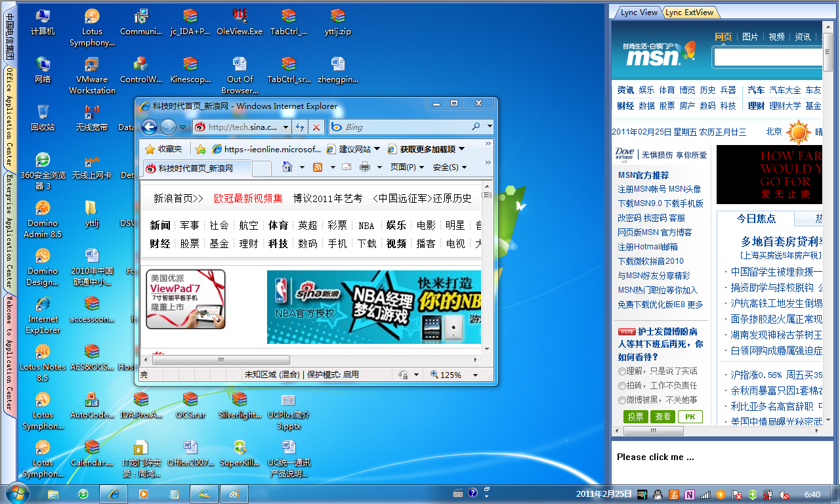Open the 收藏夹 favorites star button
This screenshot has height=504, width=840.
click(164, 149)
